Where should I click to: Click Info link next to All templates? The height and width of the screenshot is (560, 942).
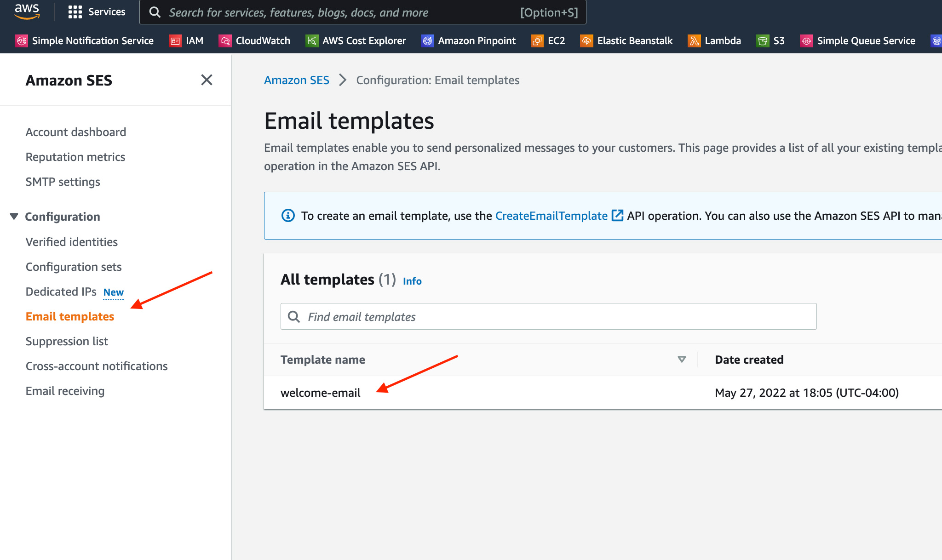coord(412,281)
